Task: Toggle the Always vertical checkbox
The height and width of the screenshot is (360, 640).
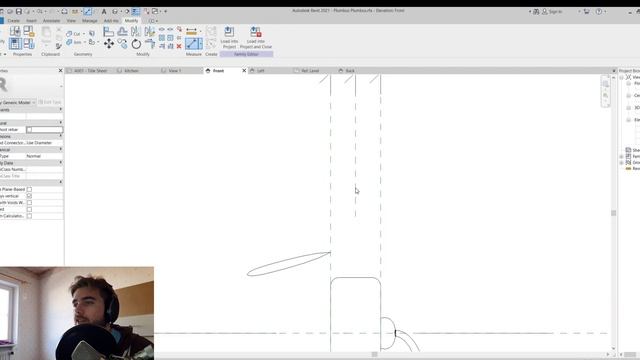Action: [29, 196]
